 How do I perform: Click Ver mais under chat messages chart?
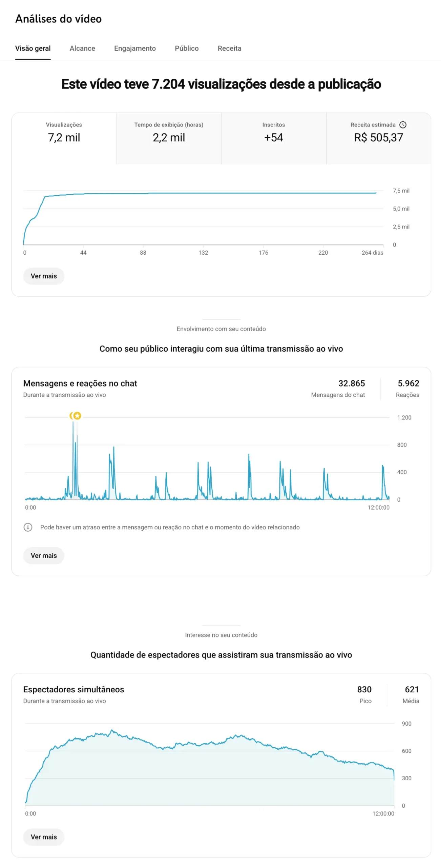click(44, 555)
